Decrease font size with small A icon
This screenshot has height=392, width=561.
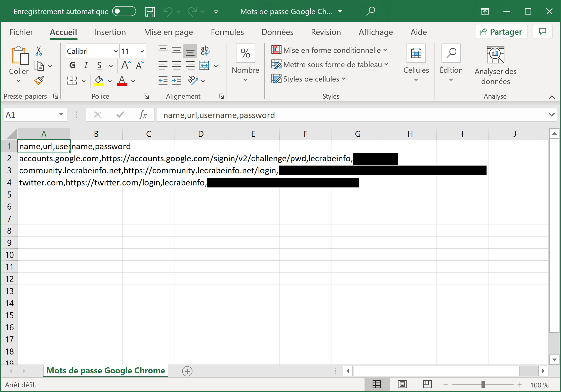(x=140, y=65)
